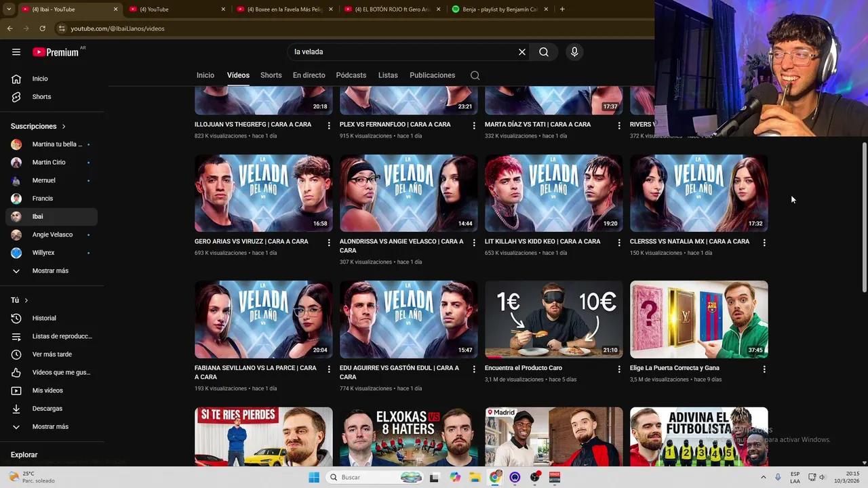868x488 pixels.
Task: Open File Explorer from the taskbar
Action: click(x=475, y=477)
